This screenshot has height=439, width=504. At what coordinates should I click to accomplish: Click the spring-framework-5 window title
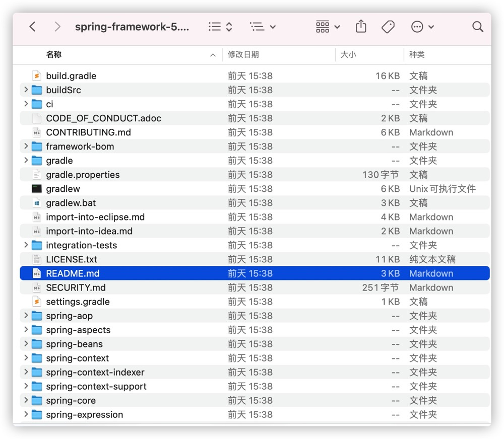[x=132, y=27]
